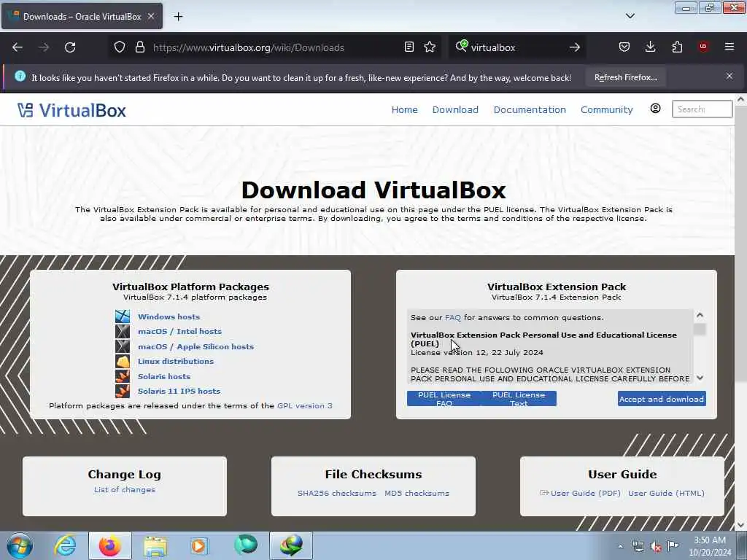Open the User Guide (HTML) link
The height and width of the screenshot is (560, 747).
pos(666,494)
